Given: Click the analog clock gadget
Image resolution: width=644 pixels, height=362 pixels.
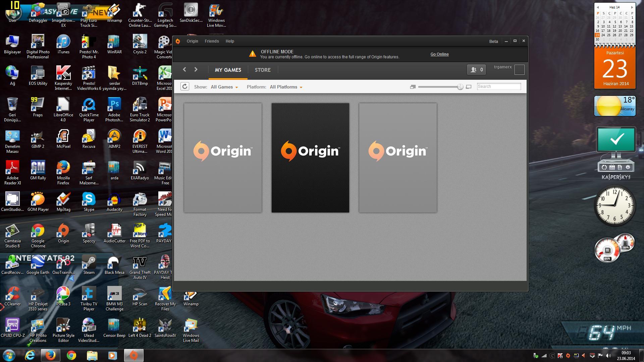Looking at the screenshot, I should (615, 205).
